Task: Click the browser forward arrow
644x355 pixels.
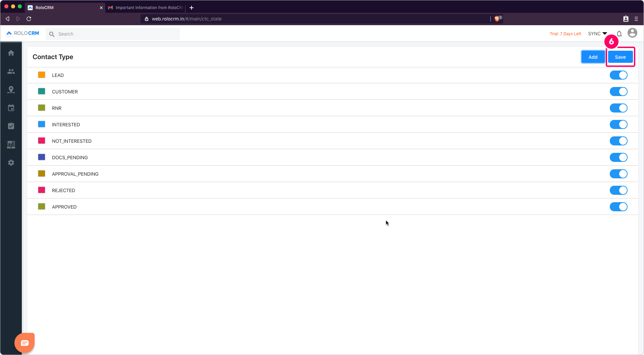Action: click(18, 19)
